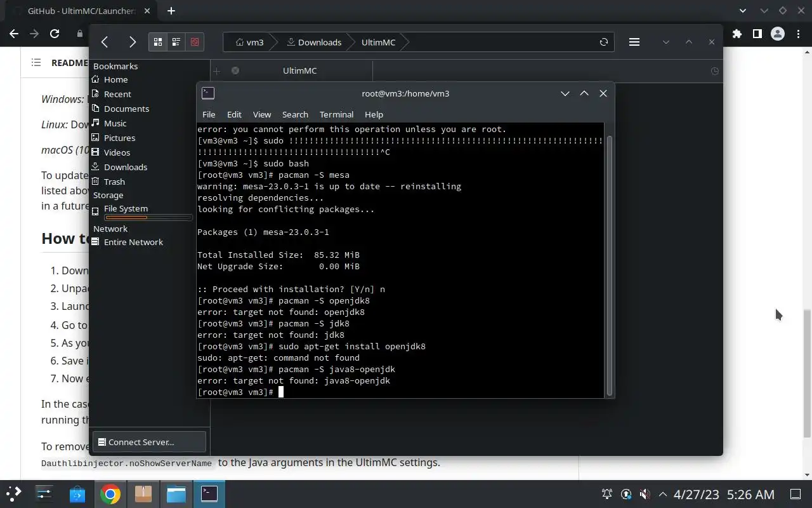Image resolution: width=812 pixels, height=508 pixels.
Task: Click the terminal window icon in titlebar
Action: coord(208,93)
